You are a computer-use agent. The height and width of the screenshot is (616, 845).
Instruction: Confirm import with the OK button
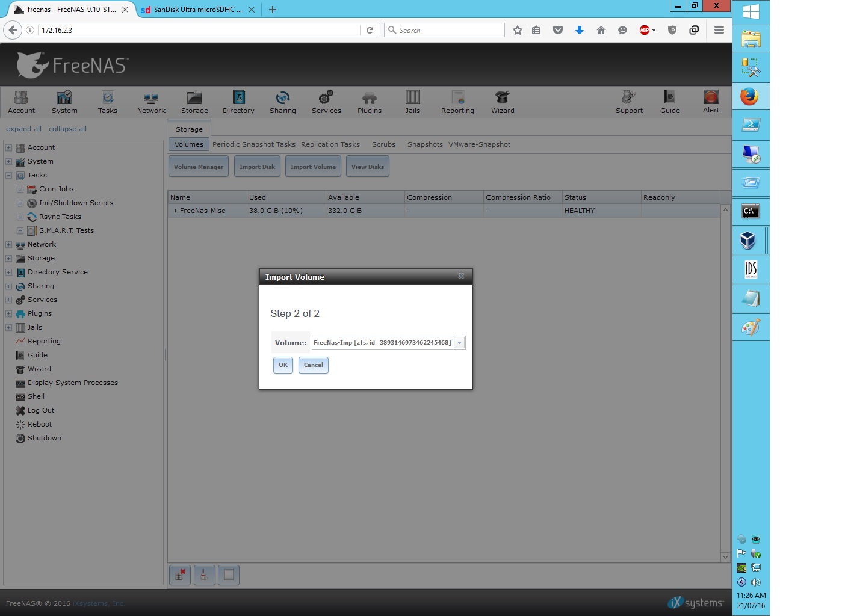click(283, 365)
